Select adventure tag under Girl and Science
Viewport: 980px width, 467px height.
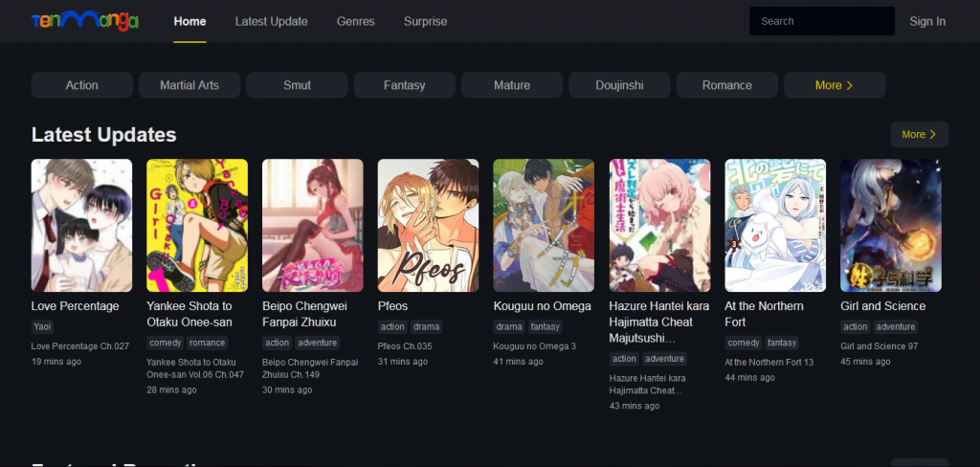tap(896, 326)
